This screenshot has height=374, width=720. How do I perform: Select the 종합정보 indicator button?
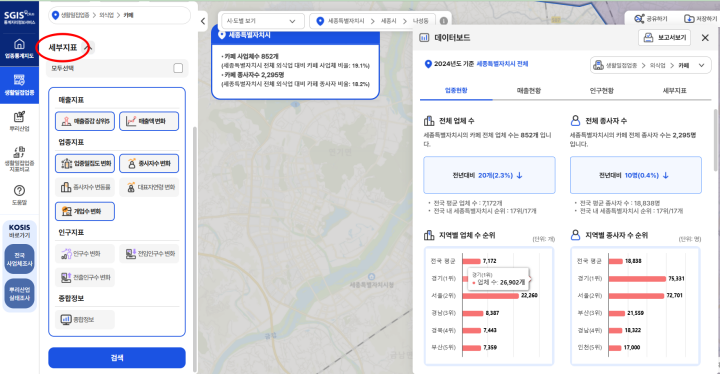85,319
